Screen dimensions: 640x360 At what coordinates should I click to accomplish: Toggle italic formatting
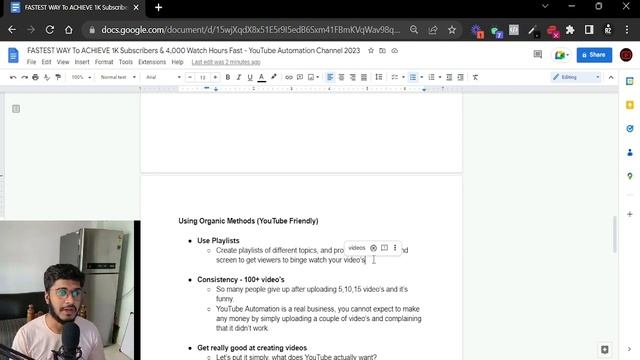point(239,77)
